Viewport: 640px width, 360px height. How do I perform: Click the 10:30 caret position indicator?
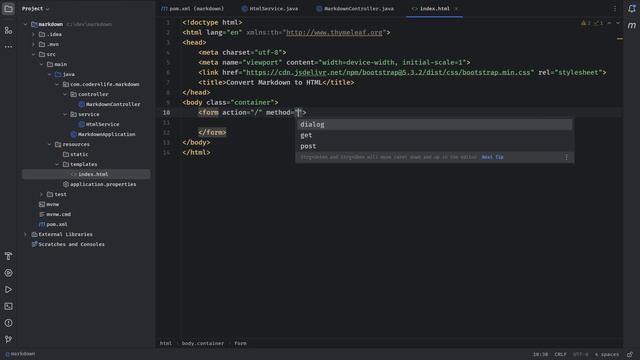[540, 354]
